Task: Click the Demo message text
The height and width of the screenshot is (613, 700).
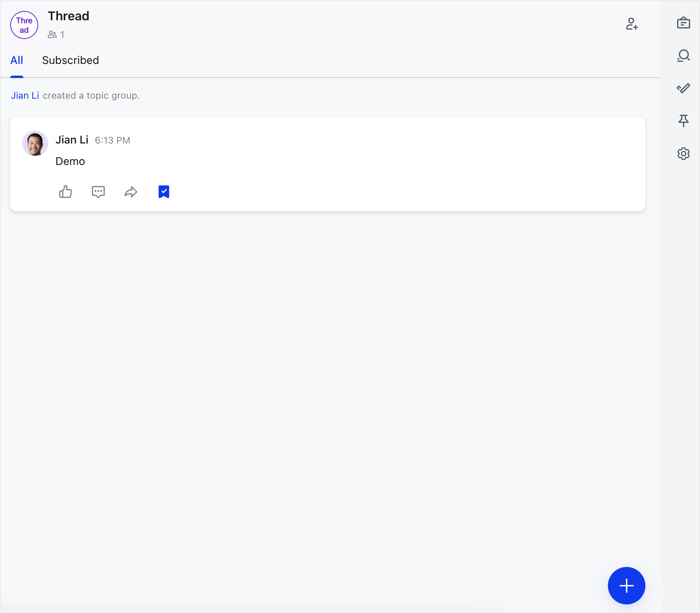Action: (70, 161)
